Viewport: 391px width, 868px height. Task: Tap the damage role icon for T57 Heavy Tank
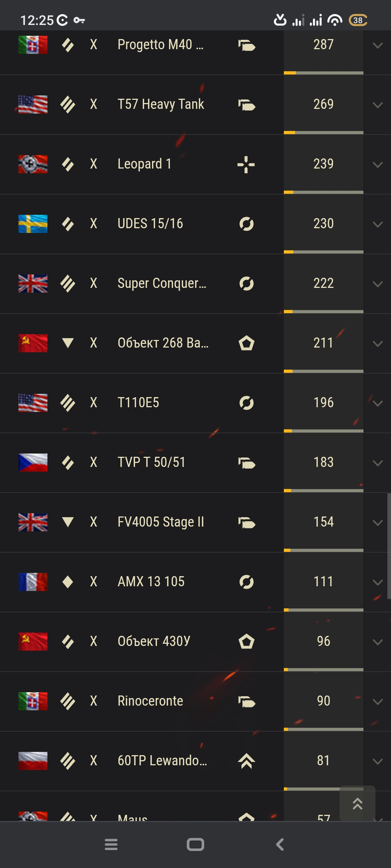point(247,105)
